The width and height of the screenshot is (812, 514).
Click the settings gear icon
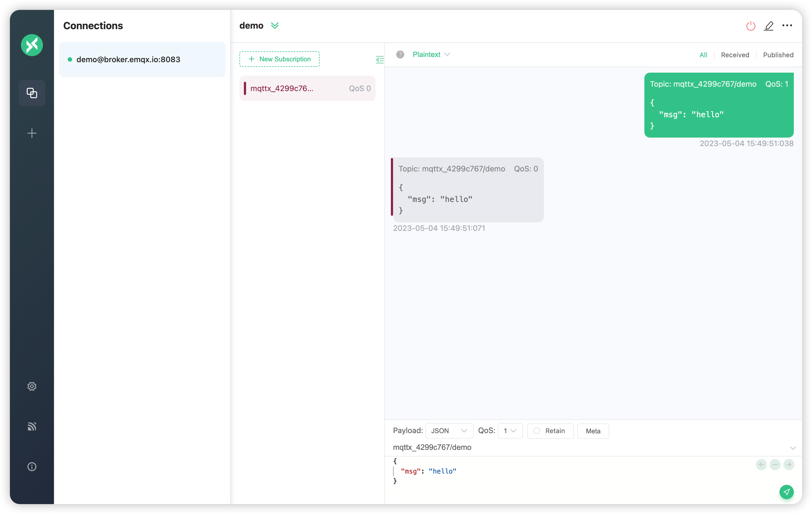click(32, 386)
